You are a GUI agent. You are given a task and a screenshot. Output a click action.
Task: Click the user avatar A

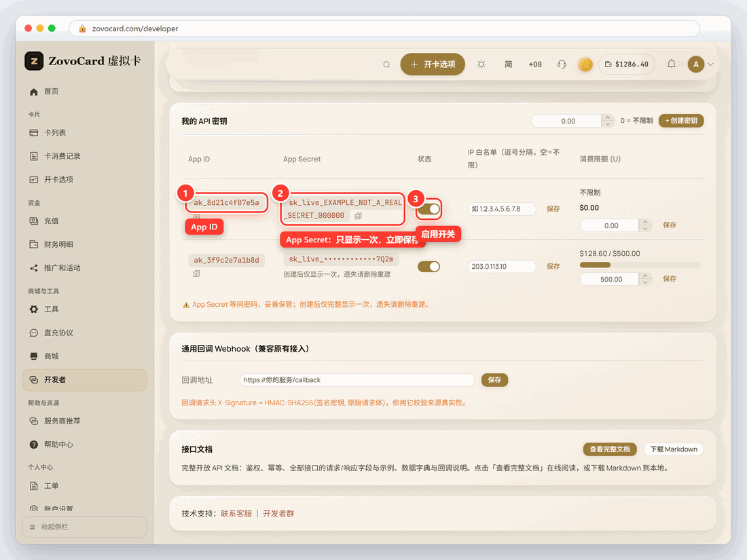pos(695,64)
